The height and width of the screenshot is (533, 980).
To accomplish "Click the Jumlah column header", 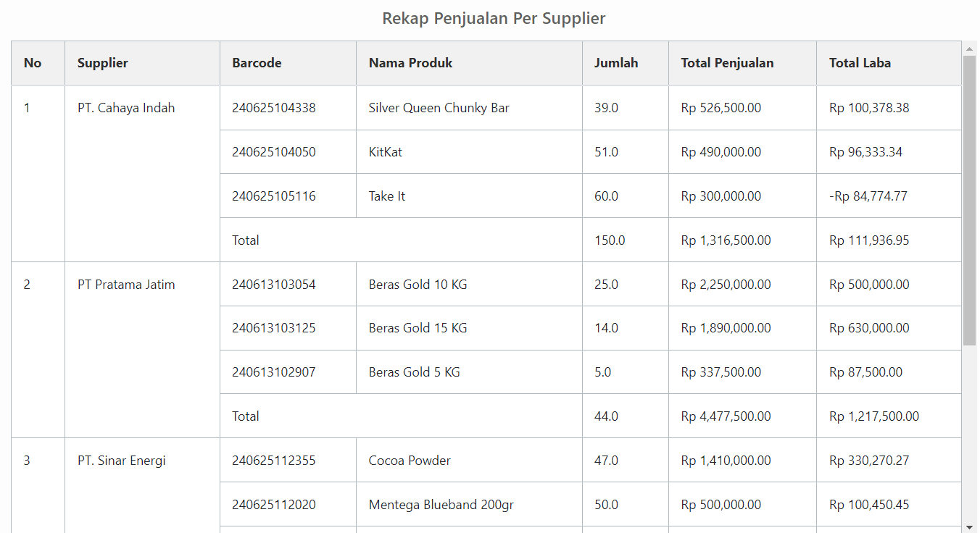I will click(x=616, y=63).
